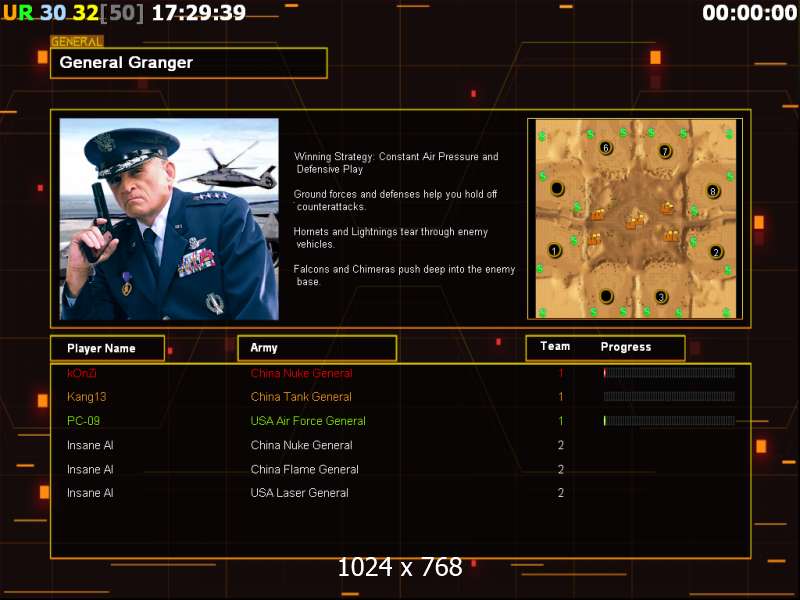Click start position 3 on the minimap

661,297
